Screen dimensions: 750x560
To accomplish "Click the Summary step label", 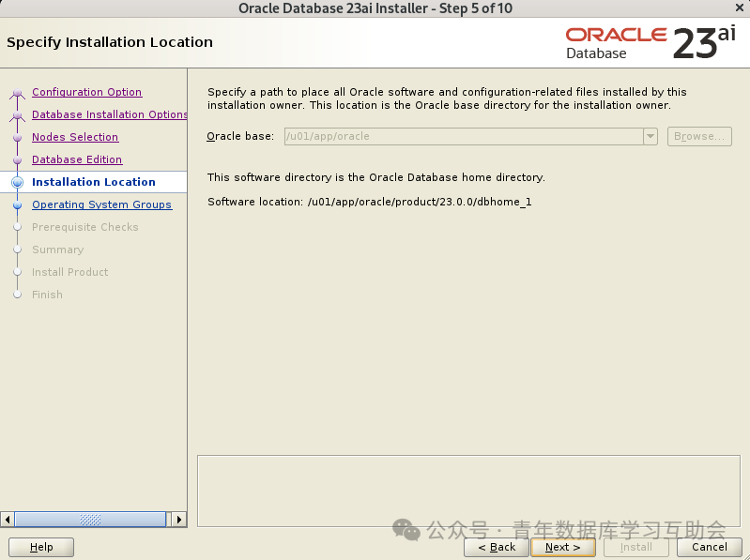I will (58, 250).
